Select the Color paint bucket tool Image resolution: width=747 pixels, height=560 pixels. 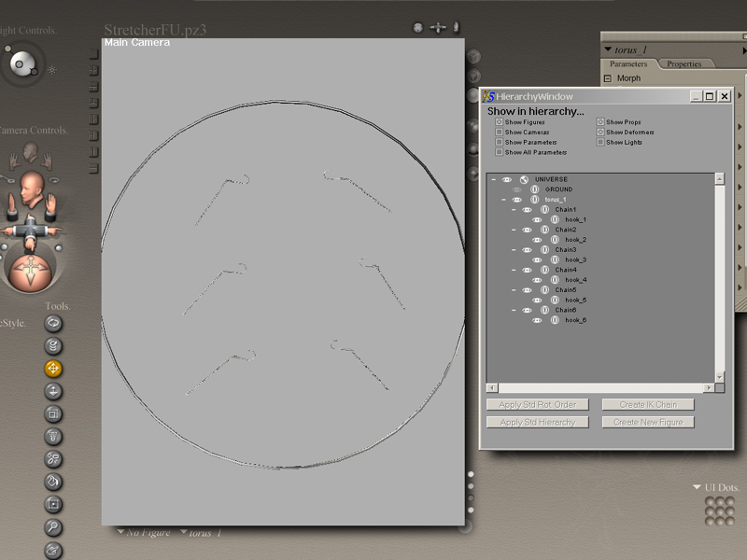(x=53, y=482)
